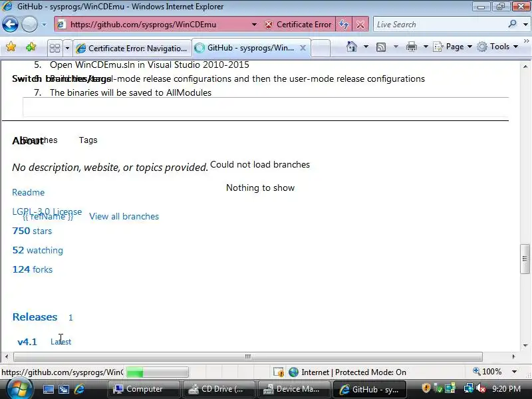Screen dimensions: 532x399
Task: Expand the address bar history dropdown
Action: coord(254,25)
